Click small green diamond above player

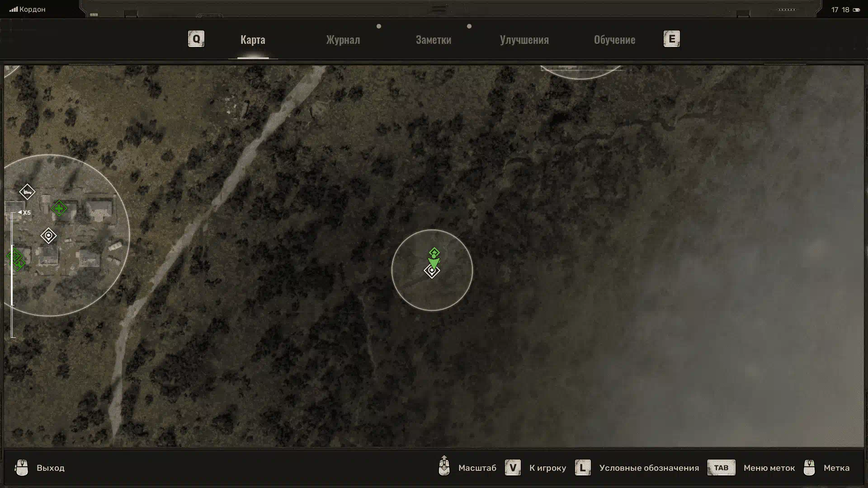434,251
